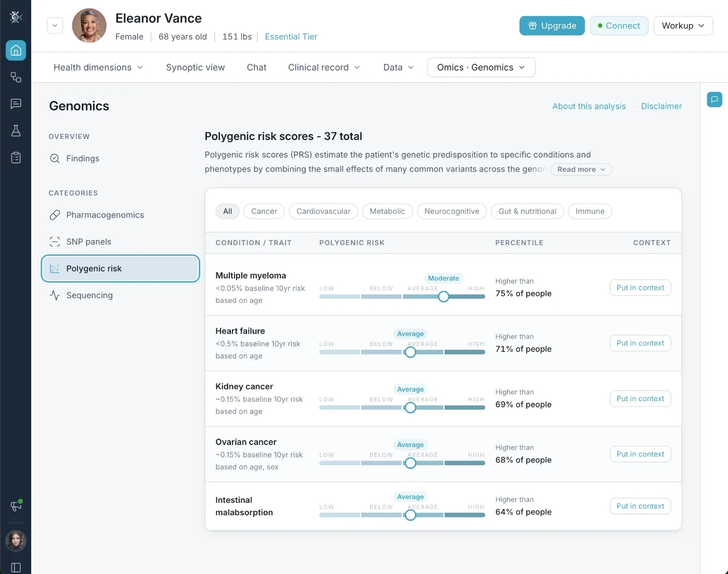Open the home icon in sidebar
Viewport: 728px width, 574px height.
point(16,50)
